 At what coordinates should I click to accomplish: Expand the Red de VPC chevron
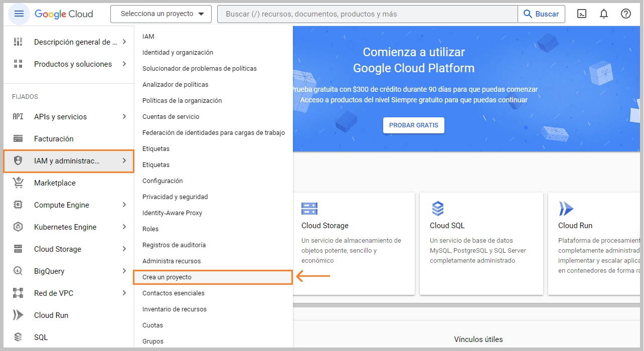(x=124, y=293)
